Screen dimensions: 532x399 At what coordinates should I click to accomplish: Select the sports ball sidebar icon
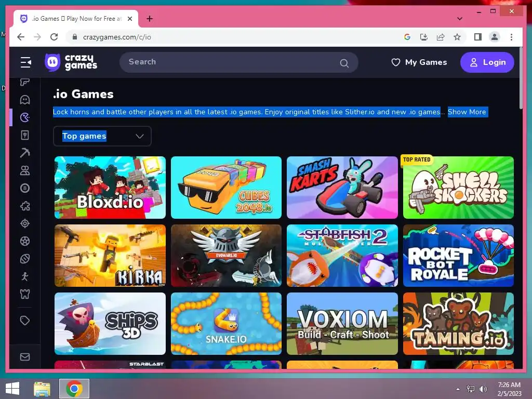click(25, 259)
